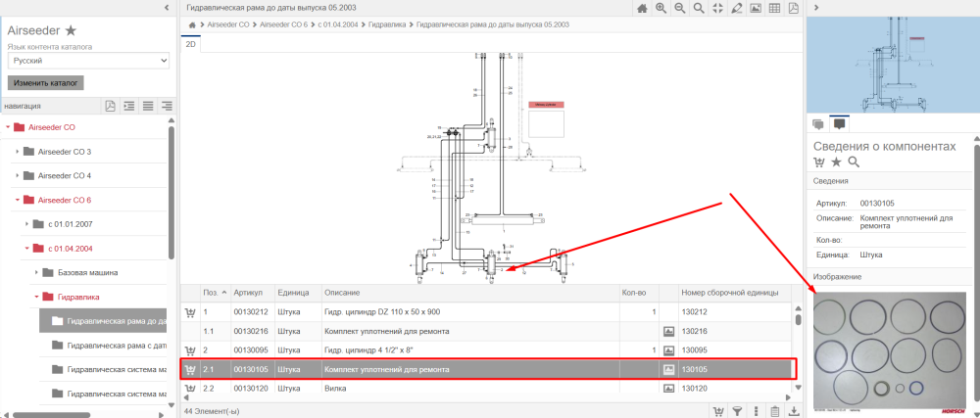This screenshot has width=980, height=418.
Task: Open the light comments tab in details panel
Action: point(817,124)
